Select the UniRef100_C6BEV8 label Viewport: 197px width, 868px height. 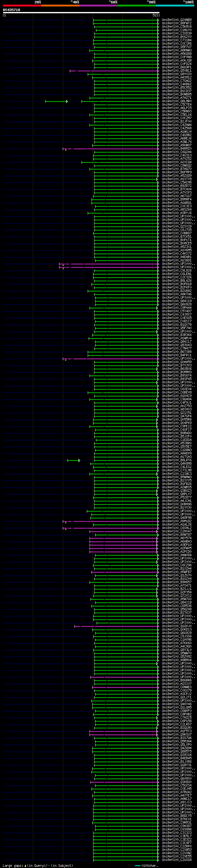177,393
